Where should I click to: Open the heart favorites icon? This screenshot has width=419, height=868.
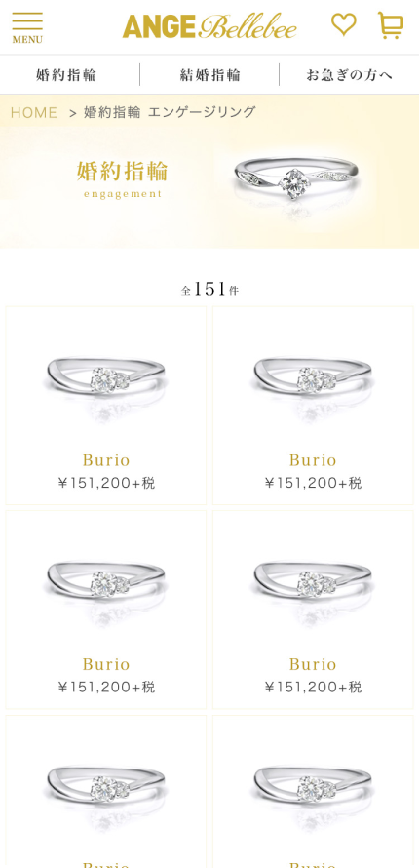(x=343, y=25)
